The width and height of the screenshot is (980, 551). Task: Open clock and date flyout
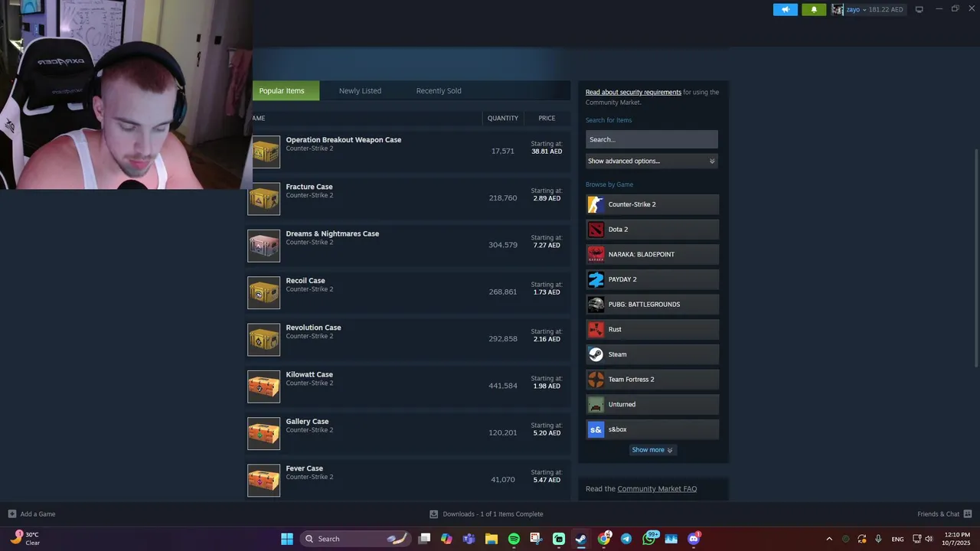pyautogui.click(x=956, y=539)
